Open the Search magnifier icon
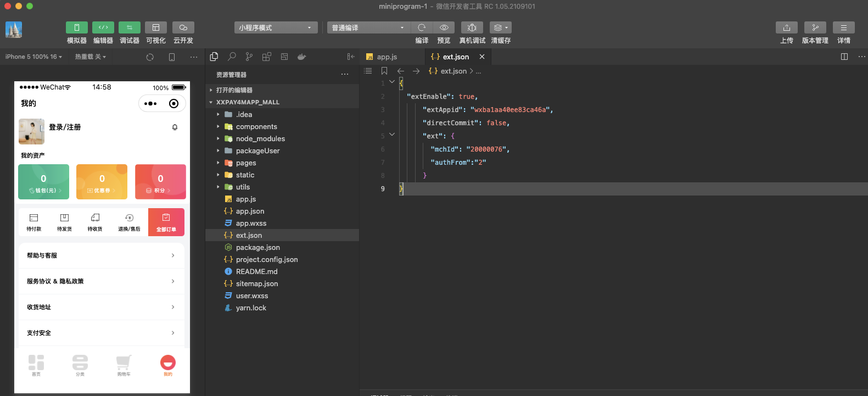The height and width of the screenshot is (396, 868). (x=232, y=57)
